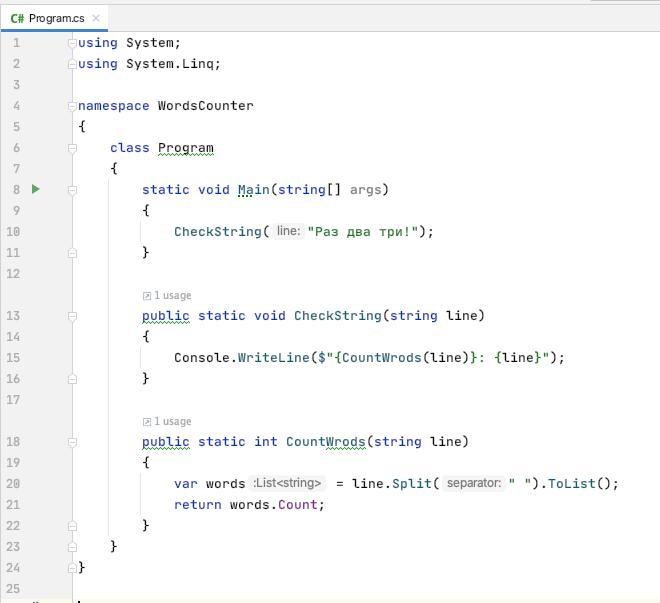This screenshot has height=603, width=660.
Task: Click line number 8 in gutter
Action: tap(16, 190)
